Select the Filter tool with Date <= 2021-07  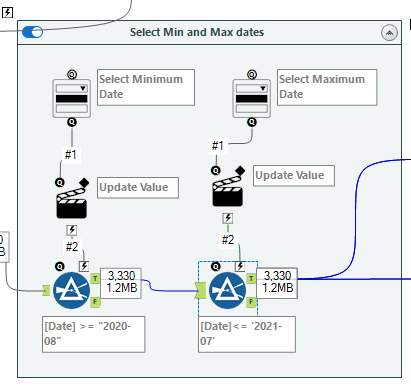click(227, 290)
